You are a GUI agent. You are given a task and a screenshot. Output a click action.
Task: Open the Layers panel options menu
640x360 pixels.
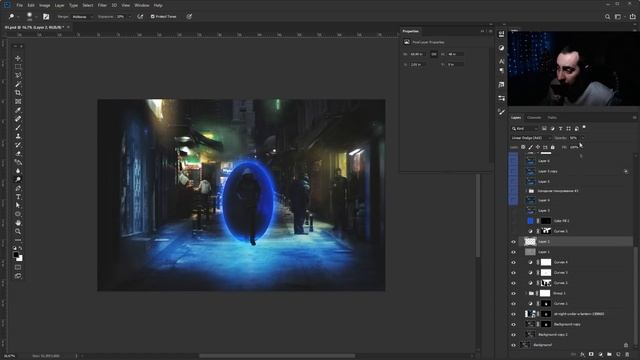(x=634, y=118)
